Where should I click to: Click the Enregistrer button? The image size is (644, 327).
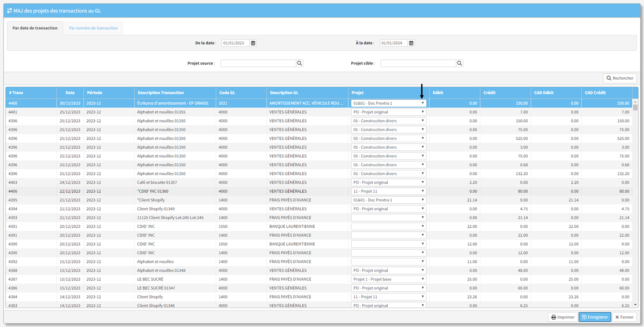click(x=595, y=317)
